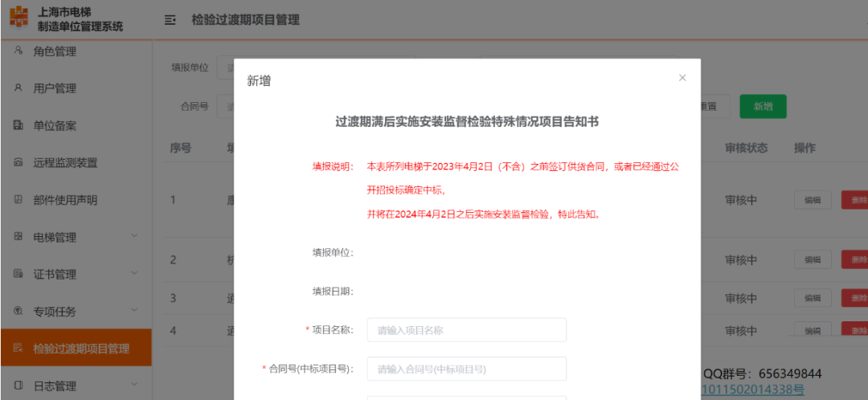Open 单位备案 menu item

76,125
